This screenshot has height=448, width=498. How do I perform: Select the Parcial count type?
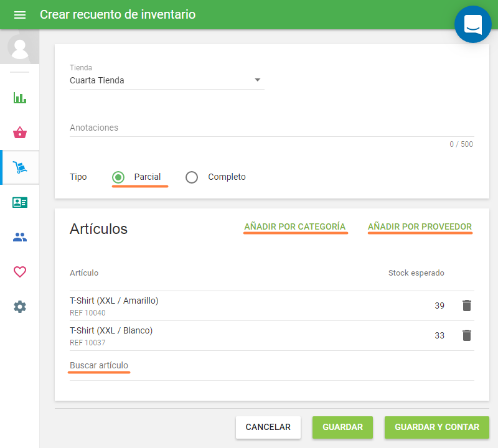click(x=118, y=177)
